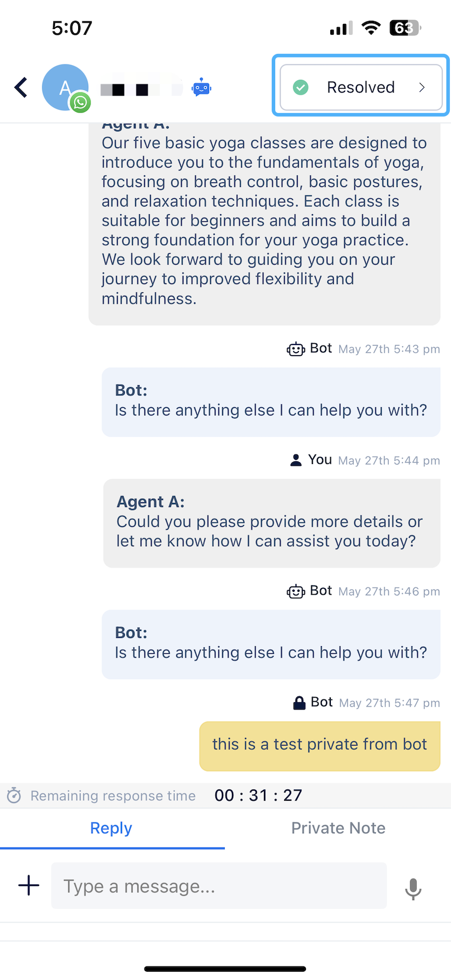Tap the back arrow icon
The image size is (451, 980).
[21, 88]
